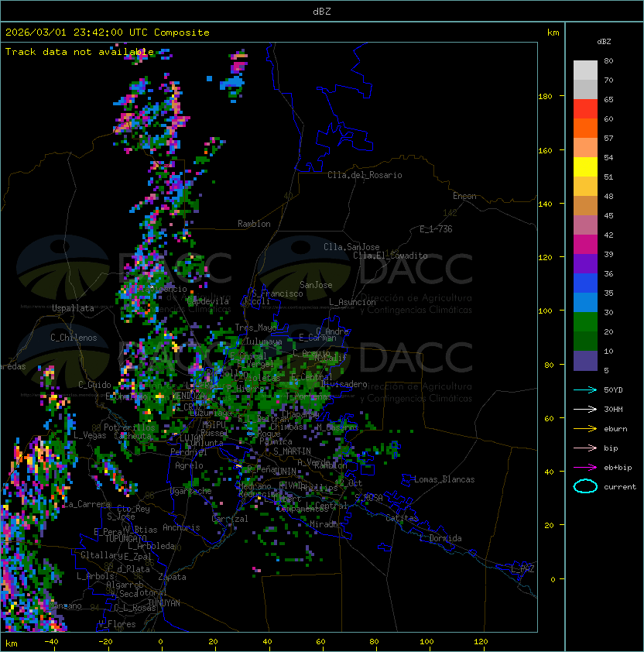Click the '-20' tick on the horizontal axis

pos(105,642)
